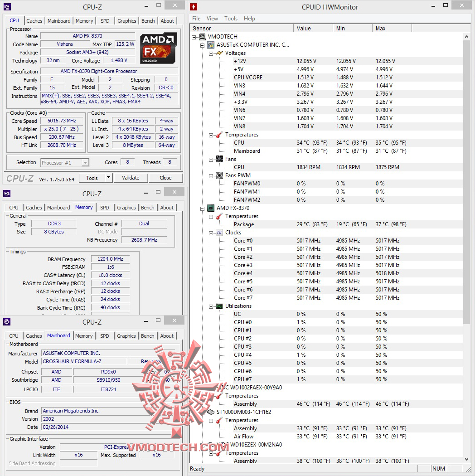Viewport: 475px width, 476px height.
Task: Click thermometer icon under AMD FX-8370
Action: 219,216
